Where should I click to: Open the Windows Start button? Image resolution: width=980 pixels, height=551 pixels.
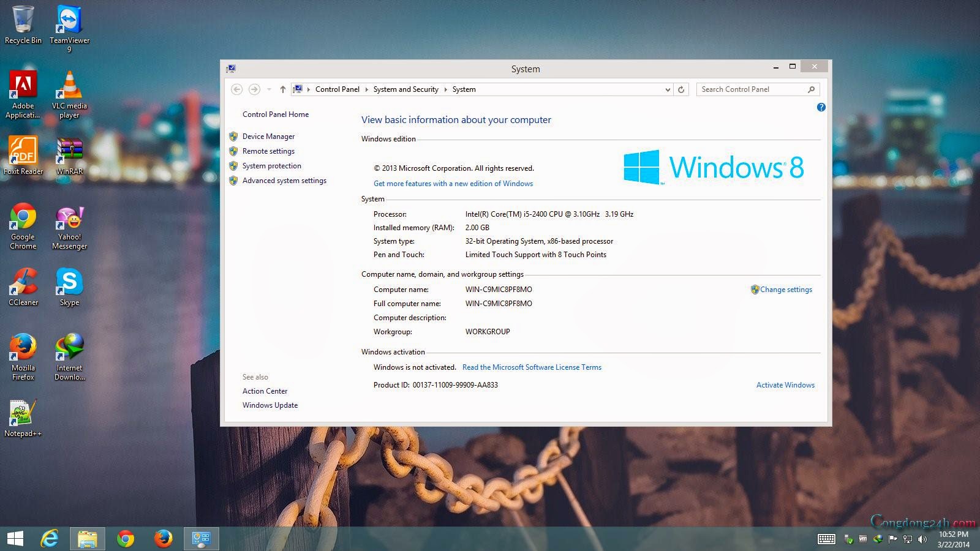pos(15,539)
